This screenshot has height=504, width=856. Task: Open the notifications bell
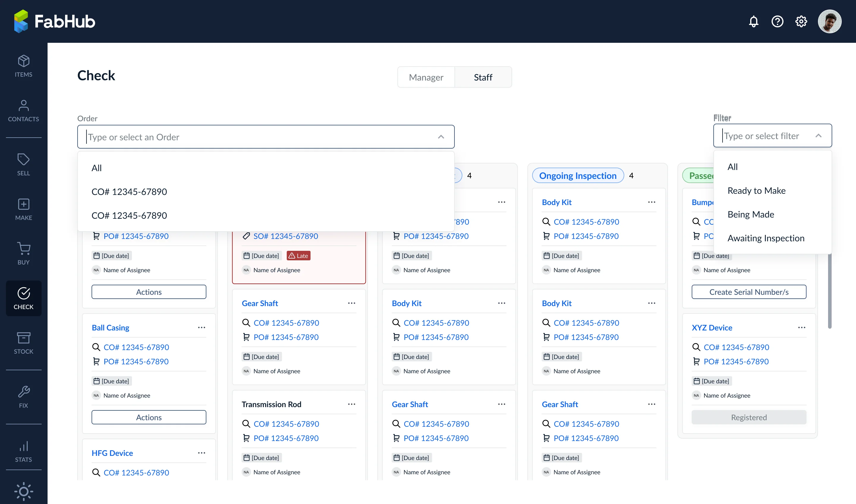click(753, 21)
